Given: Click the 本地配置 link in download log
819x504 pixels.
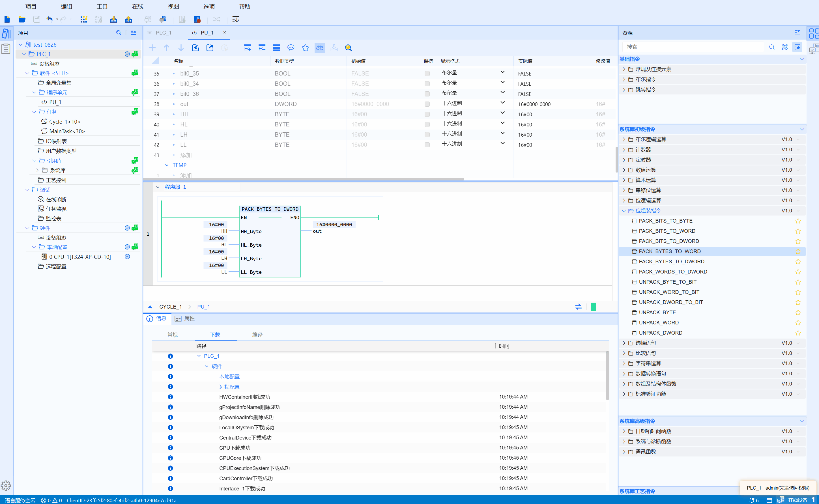Looking at the screenshot, I should [229, 377].
